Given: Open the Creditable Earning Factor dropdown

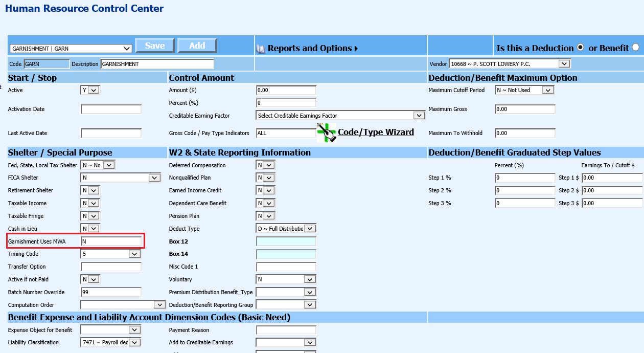Looking at the screenshot, I should [x=340, y=116].
